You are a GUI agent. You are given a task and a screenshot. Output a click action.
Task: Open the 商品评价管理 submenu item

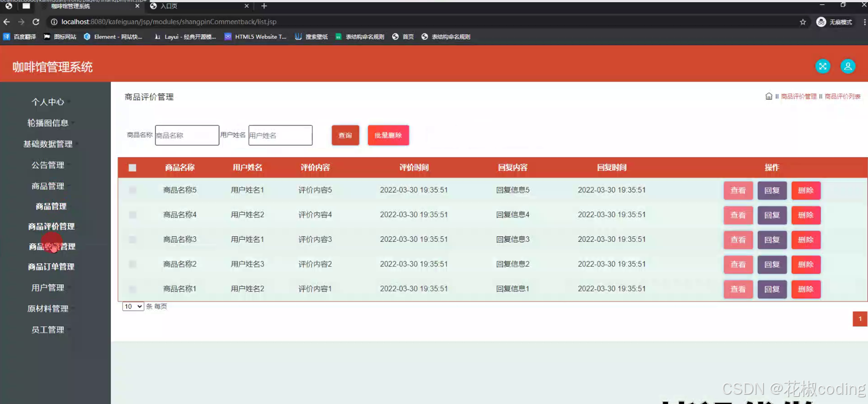click(x=51, y=226)
